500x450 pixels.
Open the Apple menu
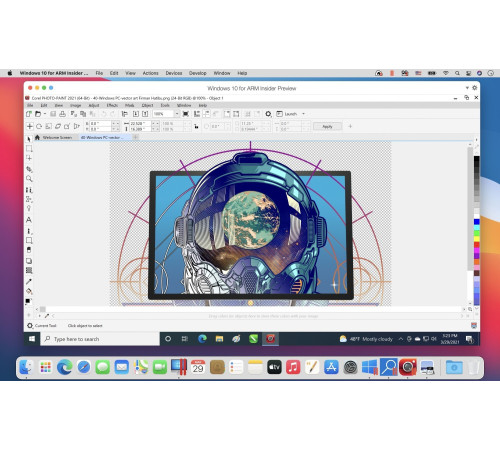(x=10, y=73)
